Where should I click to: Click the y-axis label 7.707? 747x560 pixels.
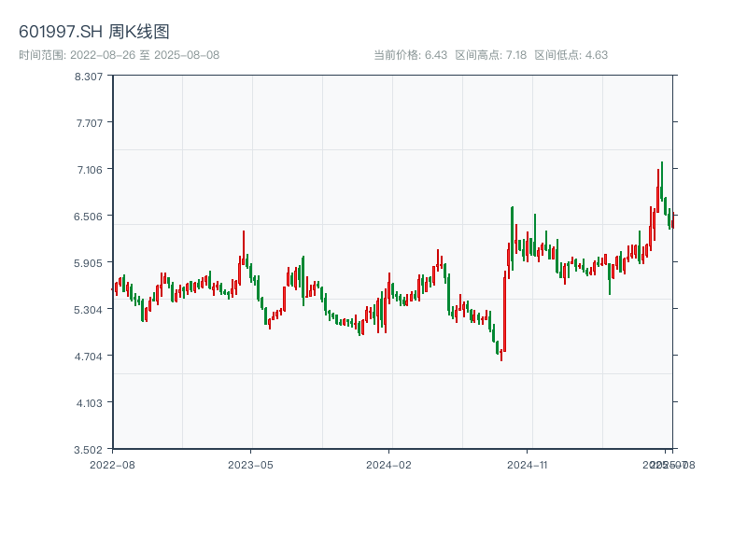click(x=90, y=123)
